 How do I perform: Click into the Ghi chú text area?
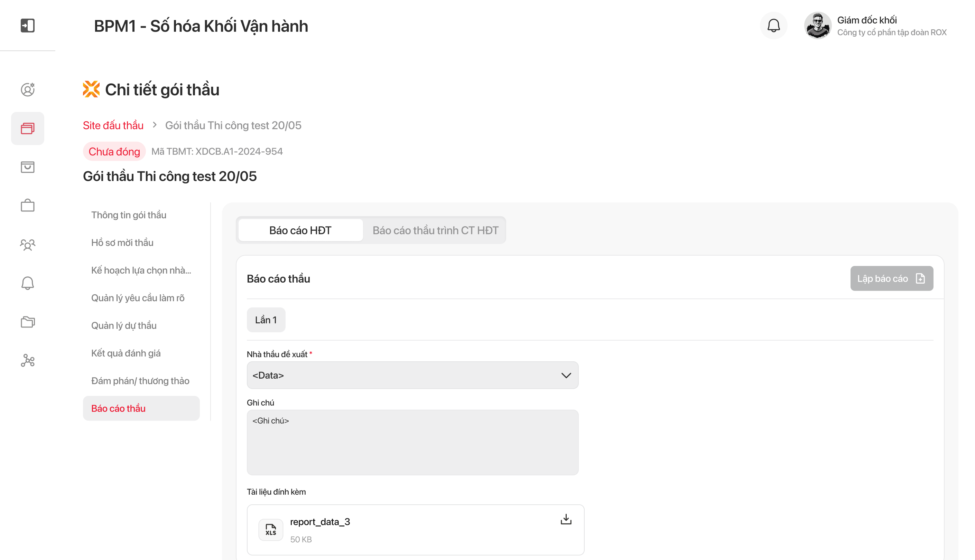tap(412, 442)
